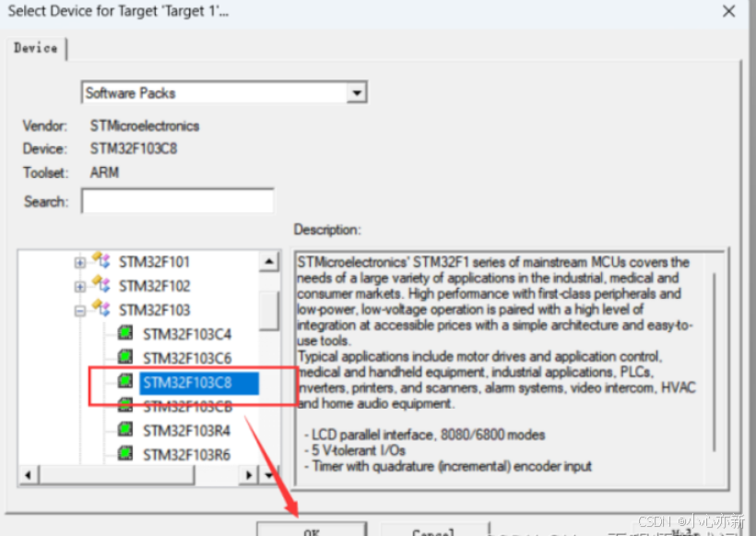756x536 pixels.
Task: Expand the STM32F101 tree node
Action: pyautogui.click(x=80, y=262)
